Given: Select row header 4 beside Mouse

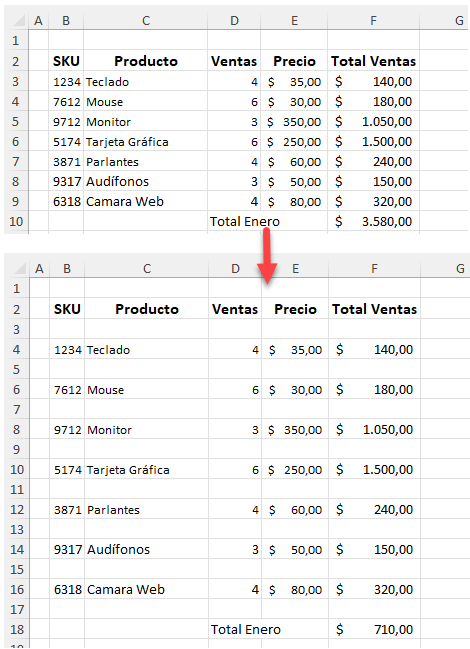Looking at the screenshot, I should pos(17,102).
